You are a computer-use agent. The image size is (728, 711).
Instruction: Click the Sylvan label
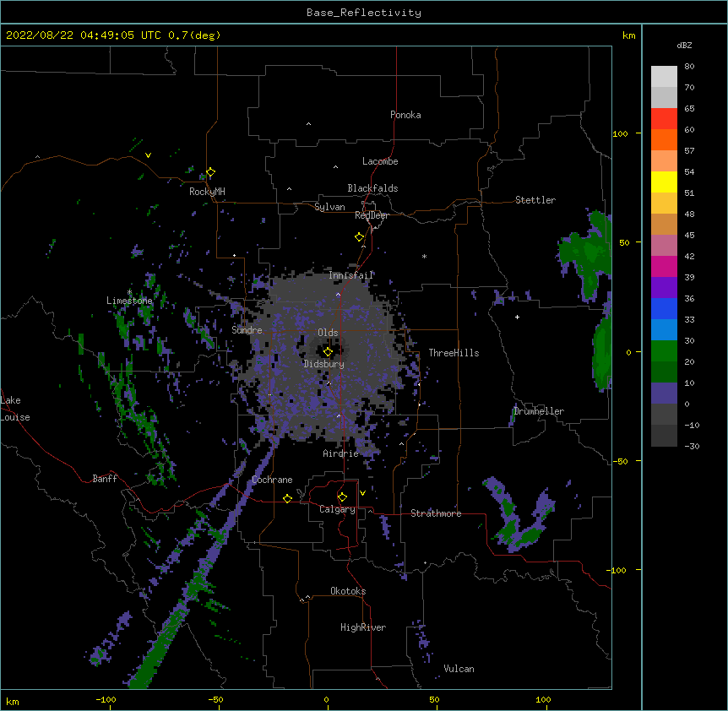tap(329, 207)
